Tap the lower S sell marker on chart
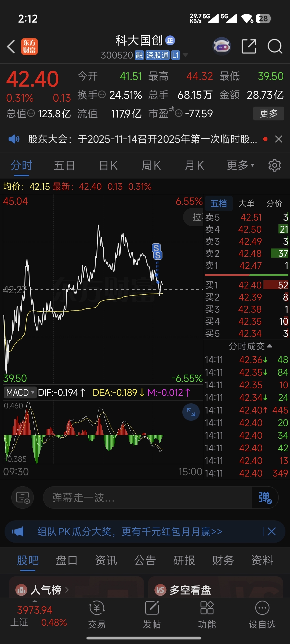The height and width of the screenshot is (644, 290). tap(158, 255)
